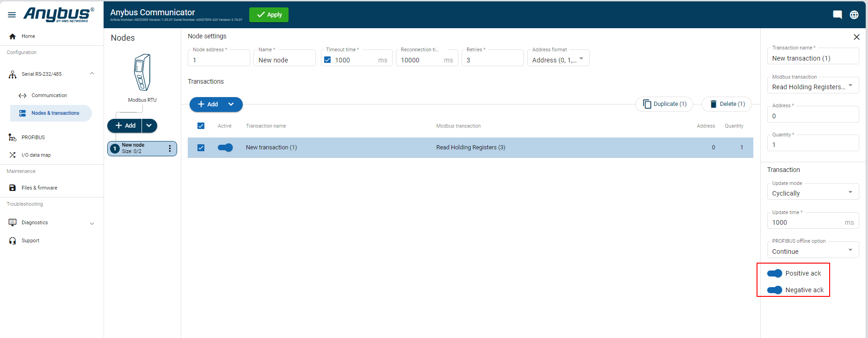Duplicate the selected transaction
The image size is (868, 338).
(664, 104)
